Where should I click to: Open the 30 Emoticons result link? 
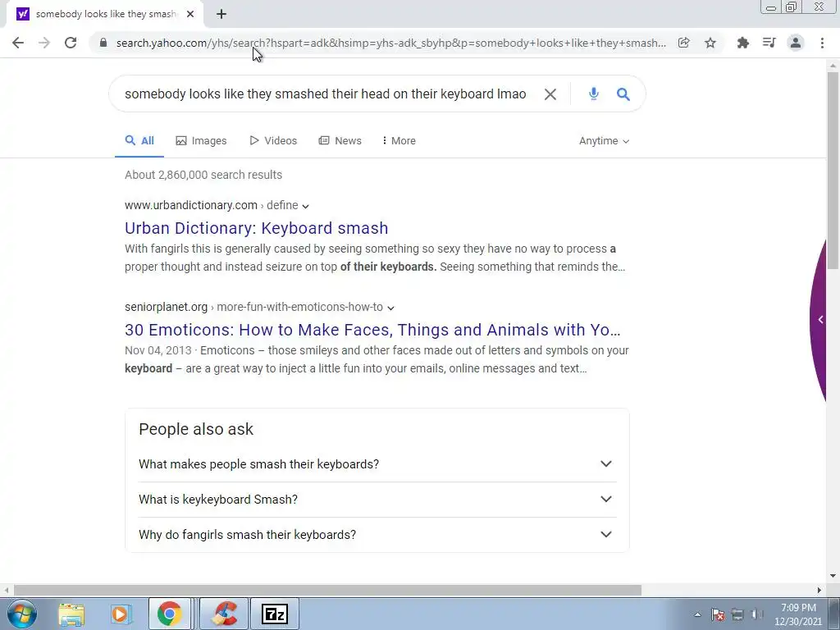372,330
